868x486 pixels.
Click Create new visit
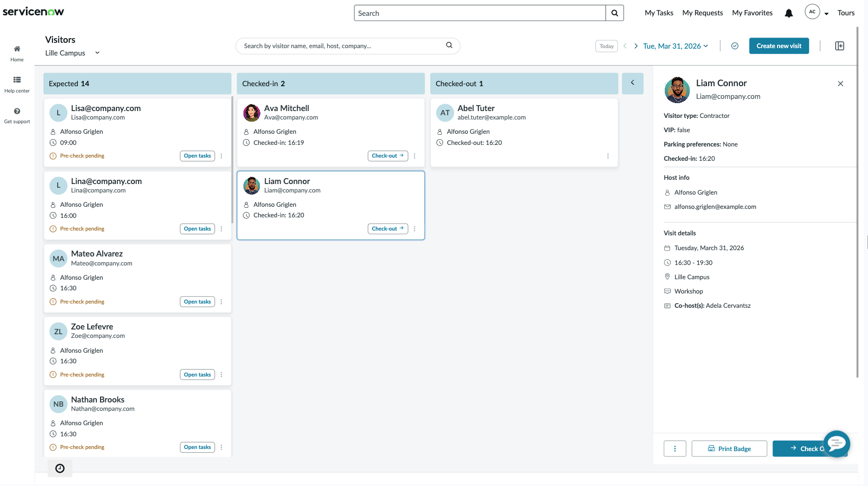[x=779, y=46]
